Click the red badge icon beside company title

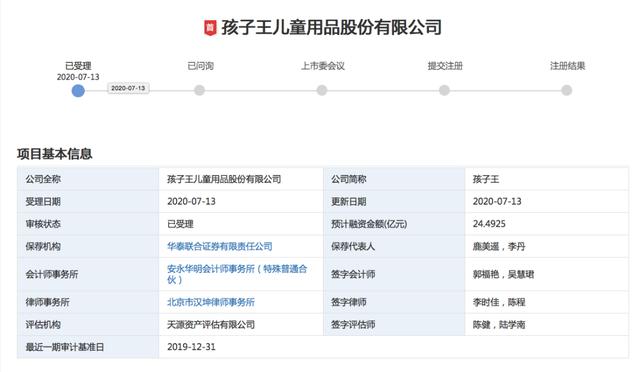coord(210,28)
